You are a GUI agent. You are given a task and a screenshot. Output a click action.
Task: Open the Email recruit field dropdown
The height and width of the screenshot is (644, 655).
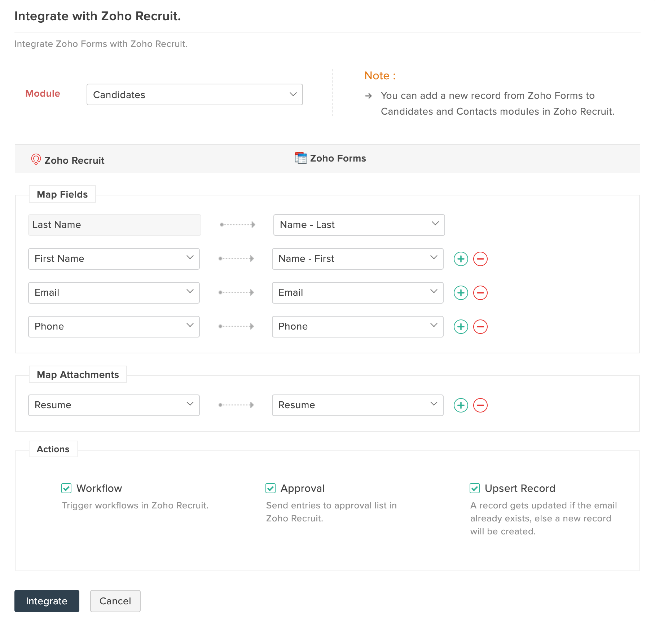pyautogui.click(x=114, y=293)
